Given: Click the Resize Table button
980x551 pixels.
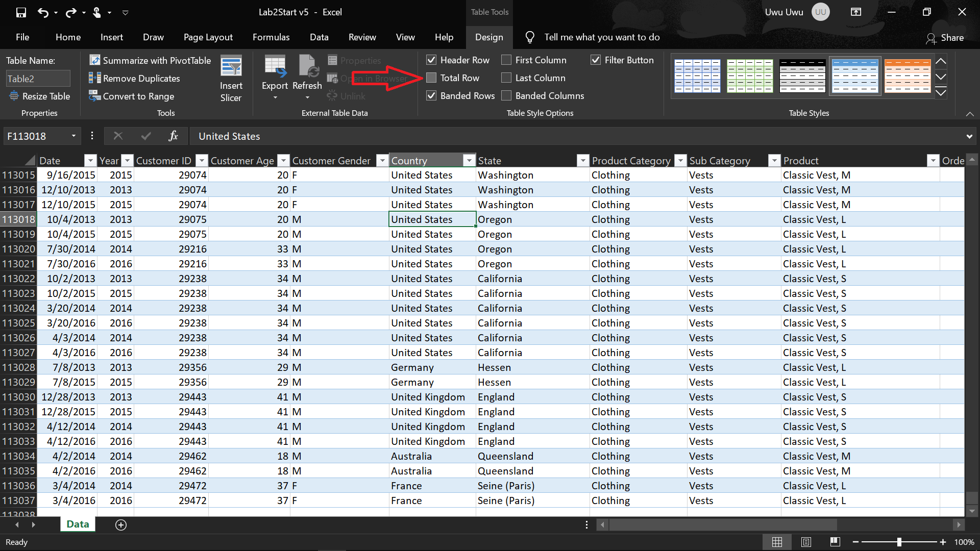Looking at the screenshot, I should [40, 96].
